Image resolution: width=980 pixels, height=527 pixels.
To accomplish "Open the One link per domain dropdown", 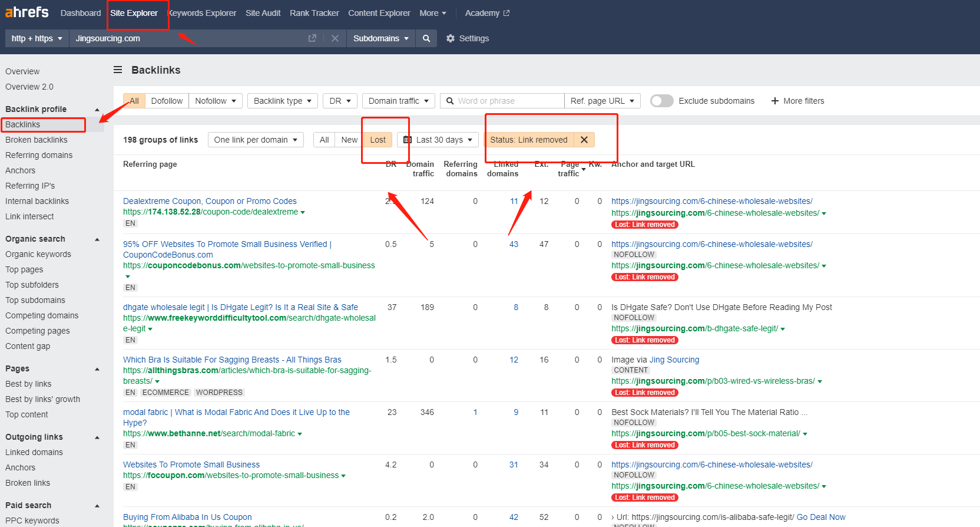I will tap(256, 140).
